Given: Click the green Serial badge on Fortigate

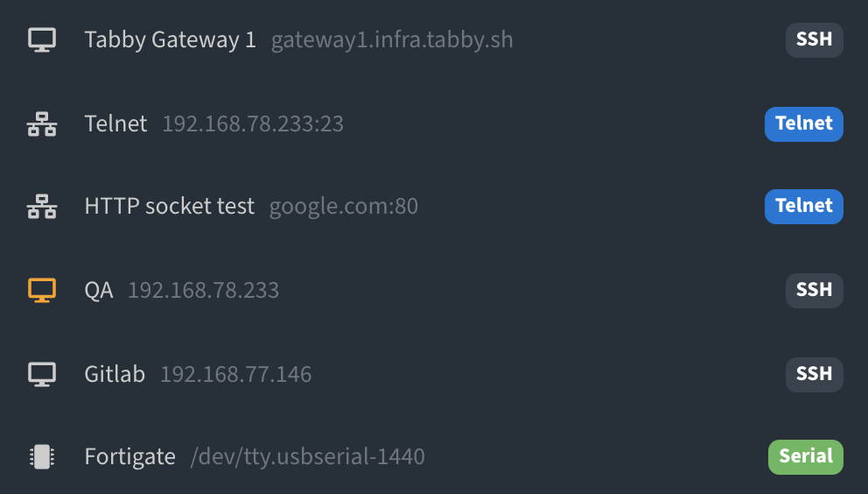Looking at the screenshot, I should (806, 457).
